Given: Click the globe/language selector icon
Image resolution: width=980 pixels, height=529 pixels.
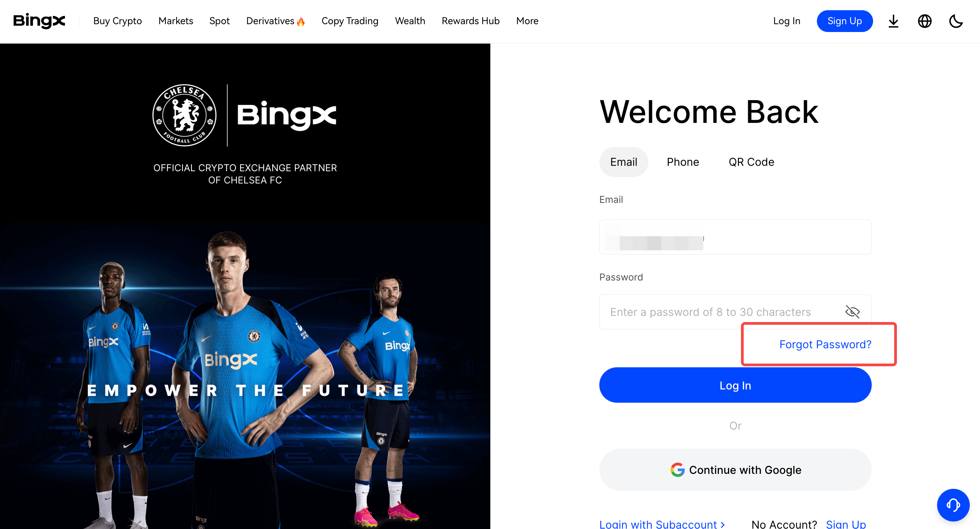Looking at the screenshot, I should 924,21.
